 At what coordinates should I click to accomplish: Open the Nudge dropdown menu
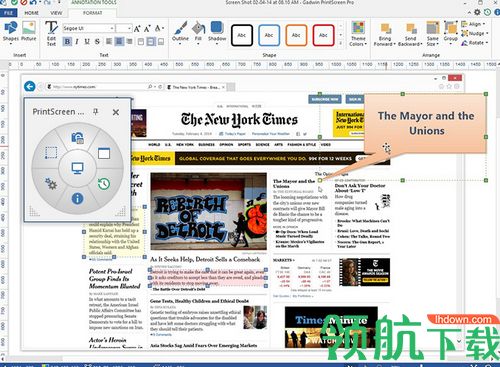click(474, 33)
